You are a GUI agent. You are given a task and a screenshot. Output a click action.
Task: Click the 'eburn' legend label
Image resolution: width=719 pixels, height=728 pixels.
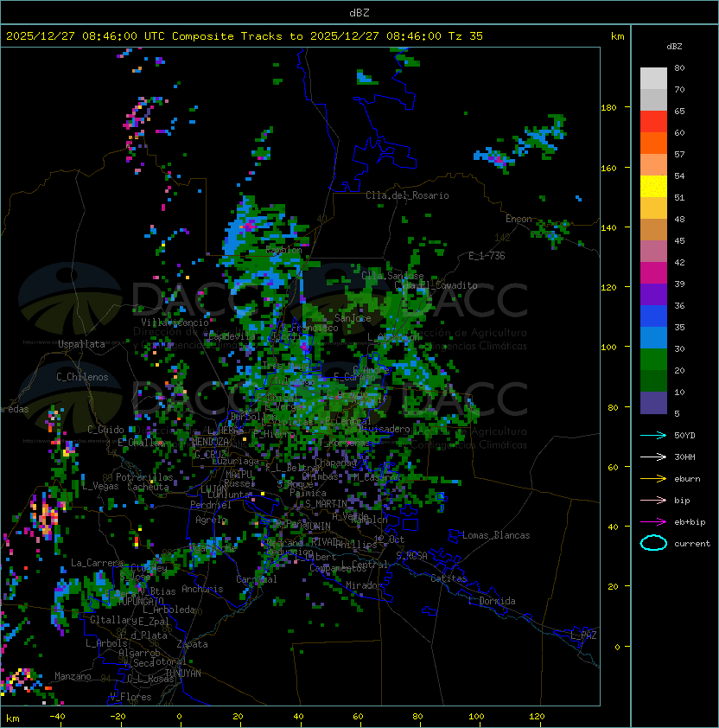(687, 479)
